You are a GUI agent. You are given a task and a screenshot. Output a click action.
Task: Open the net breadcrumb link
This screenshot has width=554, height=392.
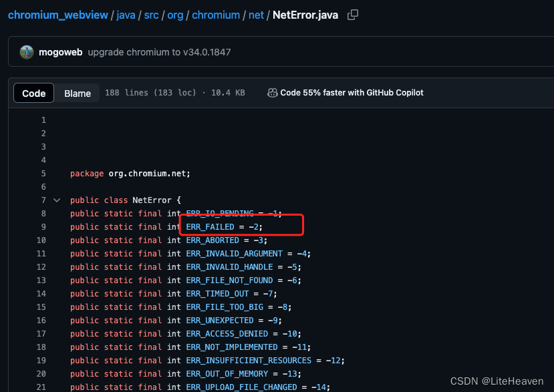[x=256, y=15]
